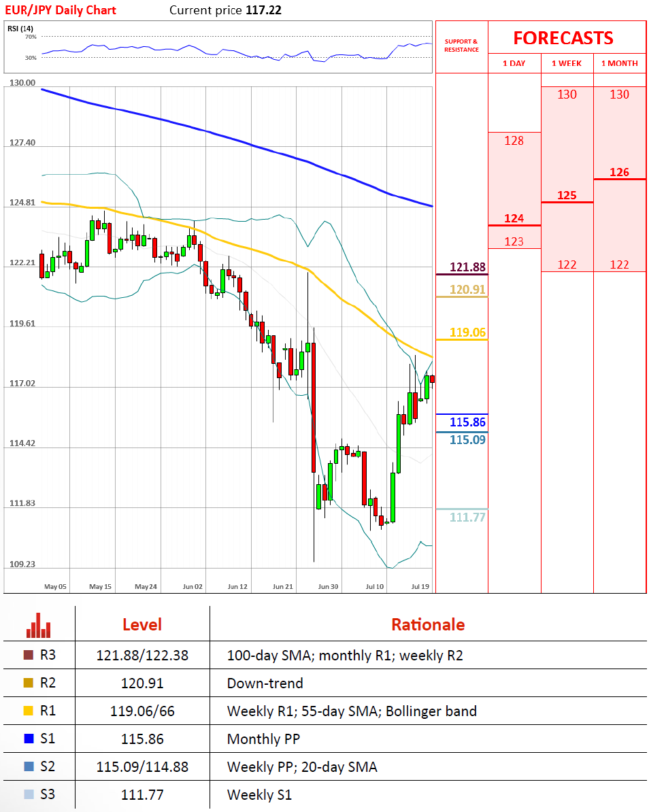
Task: Click the 111.77 support level label
Action: click(x=468, y=518)
